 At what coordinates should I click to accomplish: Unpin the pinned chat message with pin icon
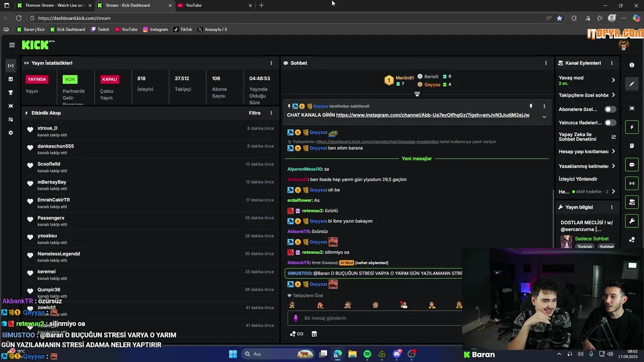point(530,107)
